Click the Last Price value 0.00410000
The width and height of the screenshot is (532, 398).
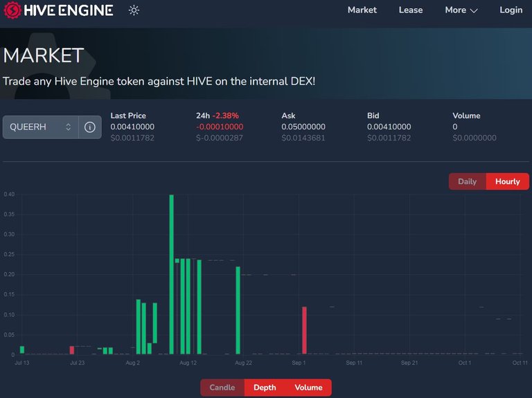coord(132,127)
